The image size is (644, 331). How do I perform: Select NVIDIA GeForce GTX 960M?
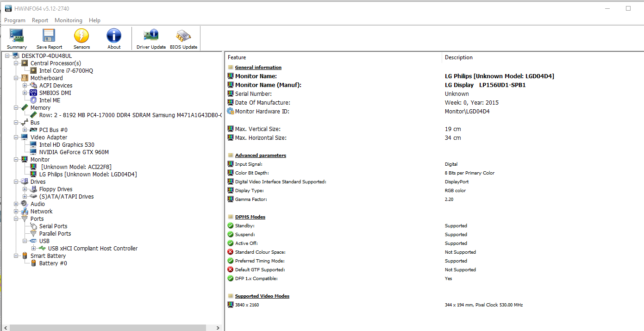coord(74,152)
